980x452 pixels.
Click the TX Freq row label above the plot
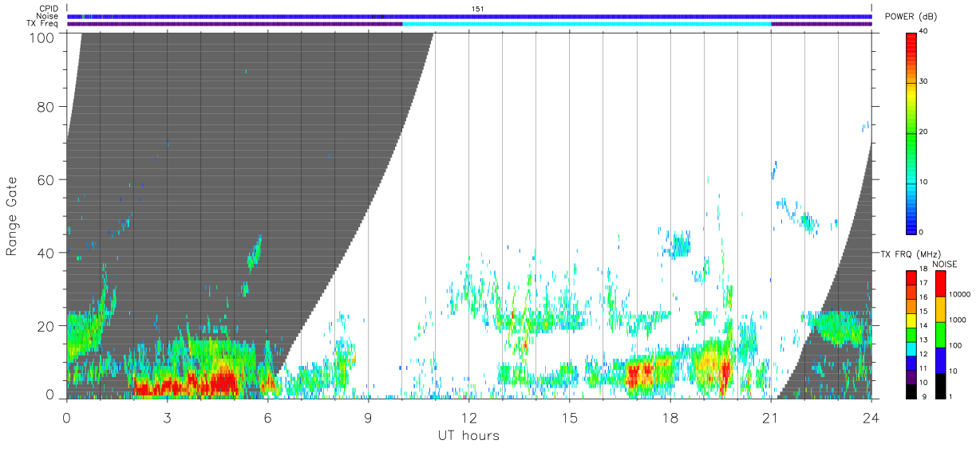coord(43,24)
